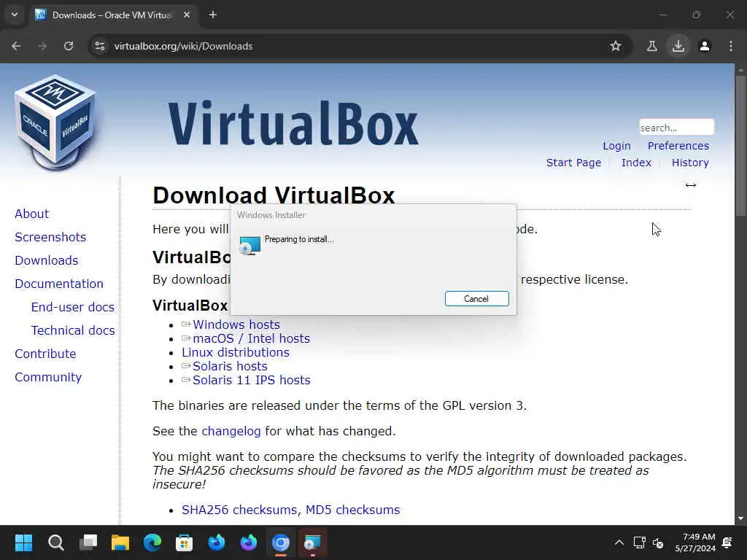
Task: Click the browser forward arrow
Action: pos(42,46)
